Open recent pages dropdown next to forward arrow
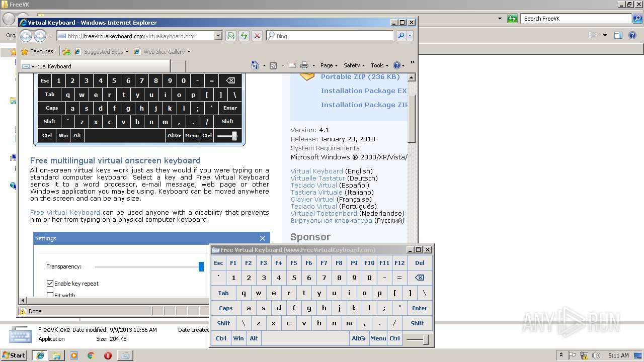Screen dimensions: 644x362 51,36
